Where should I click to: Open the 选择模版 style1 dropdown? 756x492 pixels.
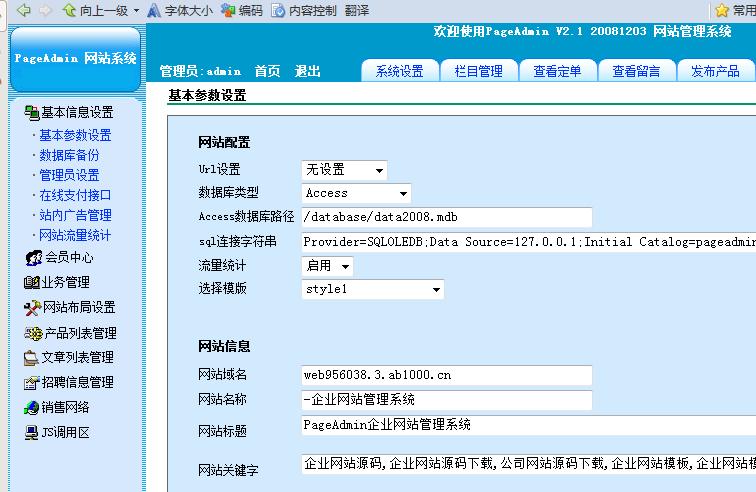373,289
